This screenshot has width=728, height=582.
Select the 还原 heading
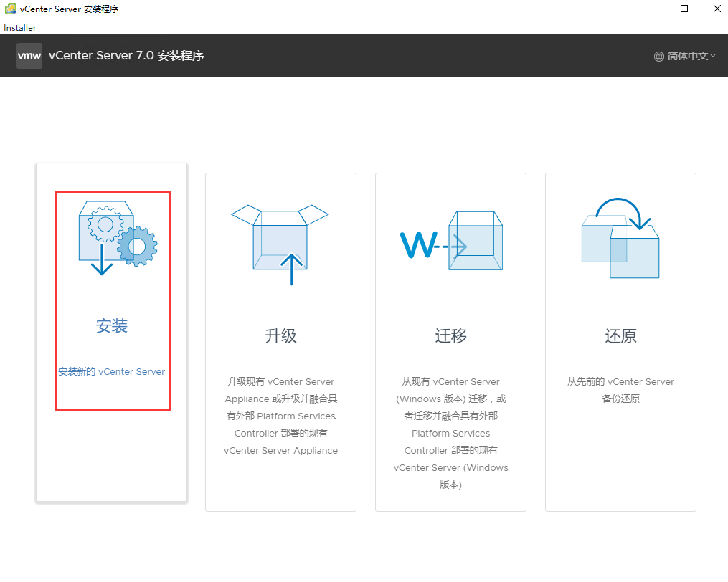click(620, 336)
